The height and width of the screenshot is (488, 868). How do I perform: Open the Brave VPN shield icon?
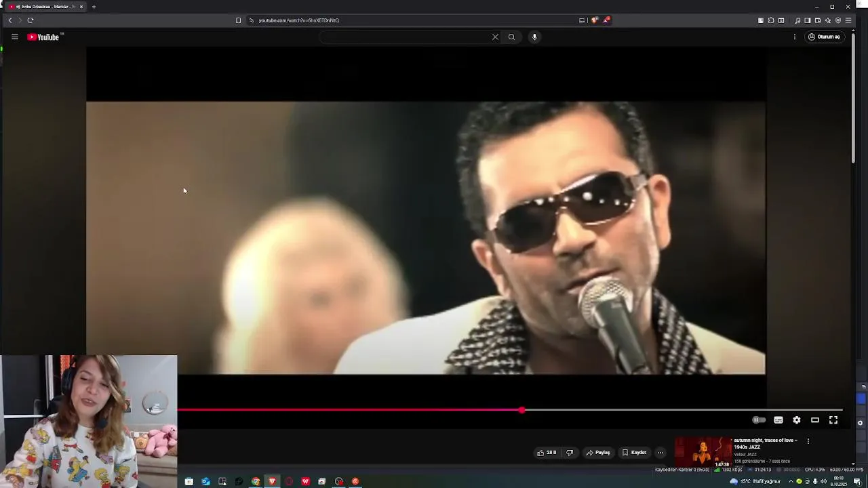pos(838,20)
